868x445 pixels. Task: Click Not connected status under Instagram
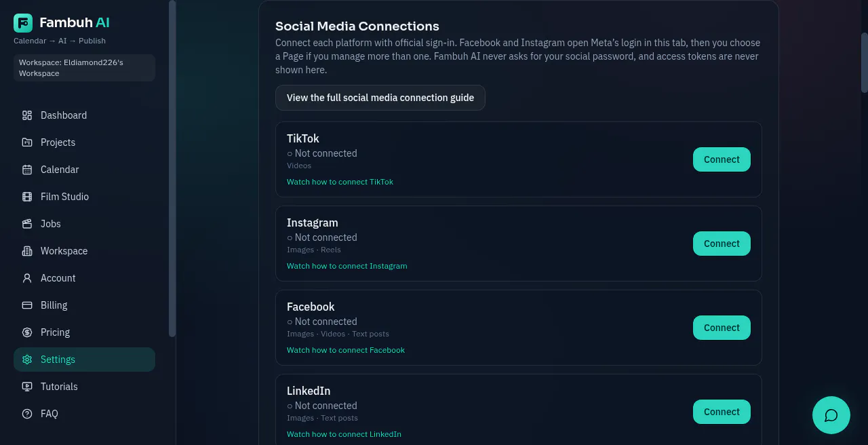(322, 237)
